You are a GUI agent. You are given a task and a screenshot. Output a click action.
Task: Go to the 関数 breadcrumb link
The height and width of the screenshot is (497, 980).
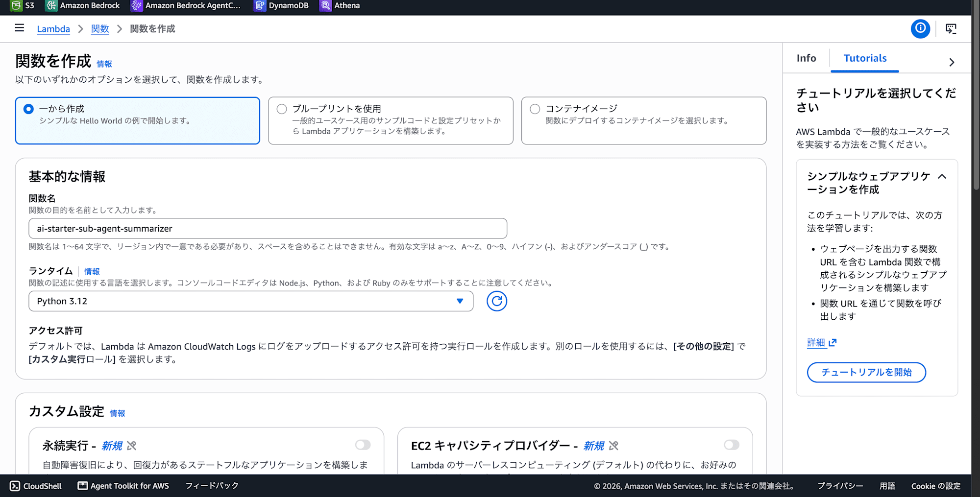coord(100,29)
